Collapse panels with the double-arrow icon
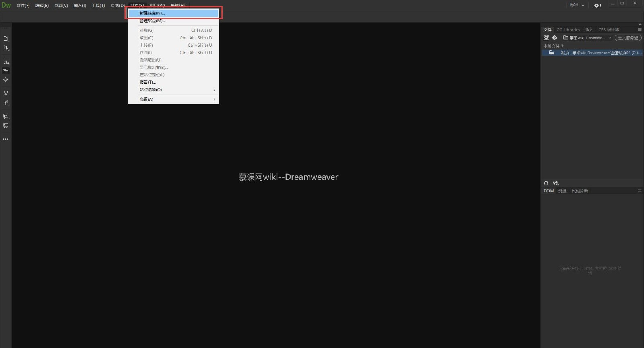The height and width of the screenshot is (348, 644). click(640, 24)
